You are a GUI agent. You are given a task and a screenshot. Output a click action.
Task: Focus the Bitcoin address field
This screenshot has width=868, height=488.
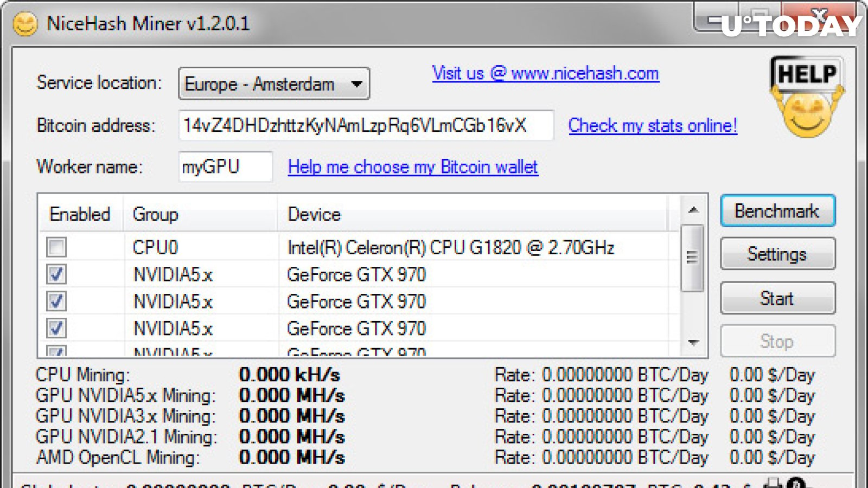(x=366, y=125)
